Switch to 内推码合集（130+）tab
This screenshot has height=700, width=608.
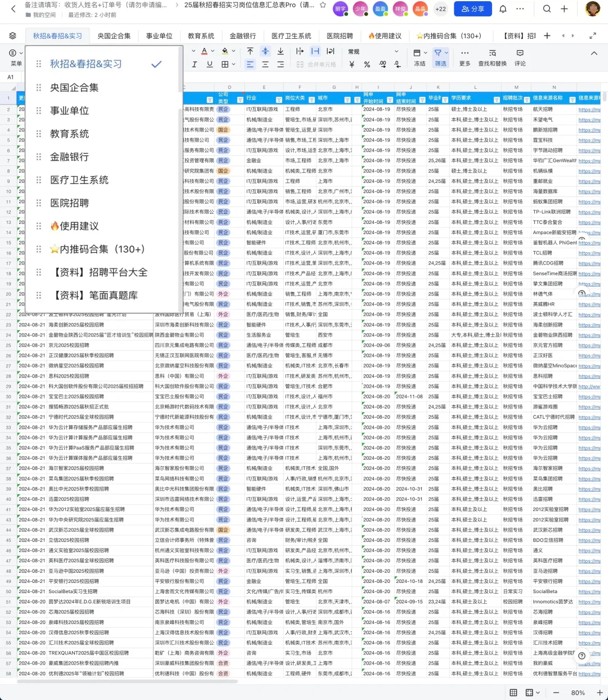tap(449, 35)
